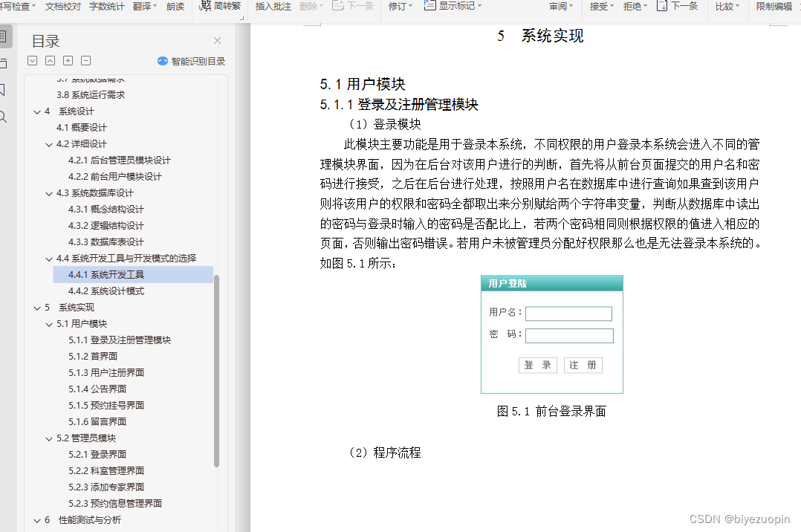Jump to 5.2.3 添加专家界面 in outline
The image size is (801, 532).
(106, 487)
